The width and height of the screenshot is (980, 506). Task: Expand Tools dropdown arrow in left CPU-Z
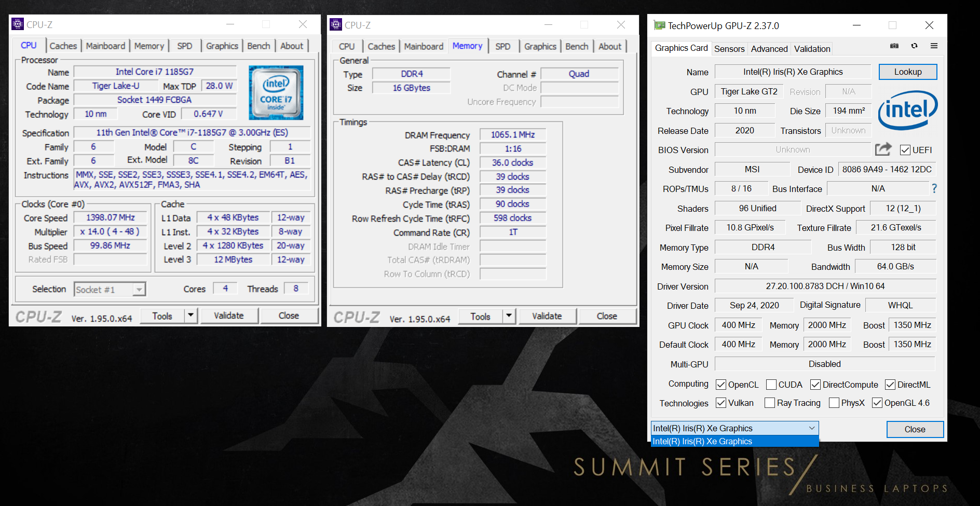point(191,315)
